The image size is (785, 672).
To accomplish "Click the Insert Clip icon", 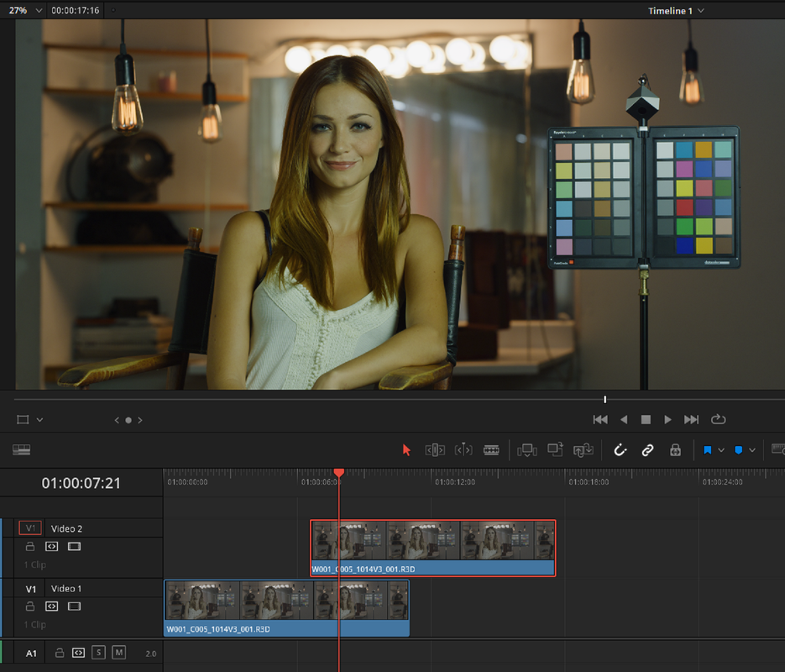I will 526,450.
